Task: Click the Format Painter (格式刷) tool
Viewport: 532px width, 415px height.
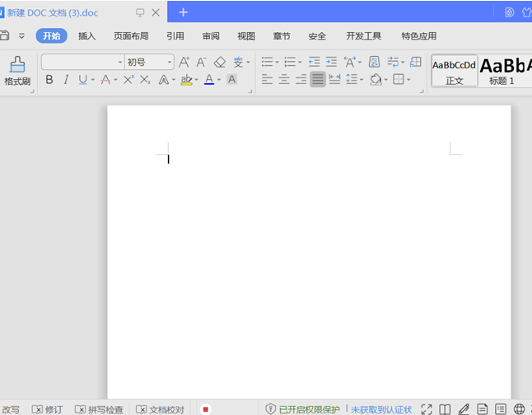Action: (x=17, y=72)
